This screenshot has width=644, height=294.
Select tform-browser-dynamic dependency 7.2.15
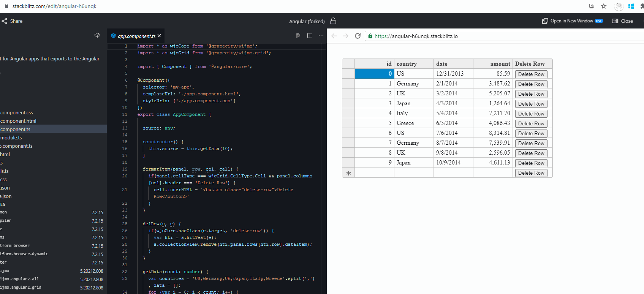(x=53, y=254)
